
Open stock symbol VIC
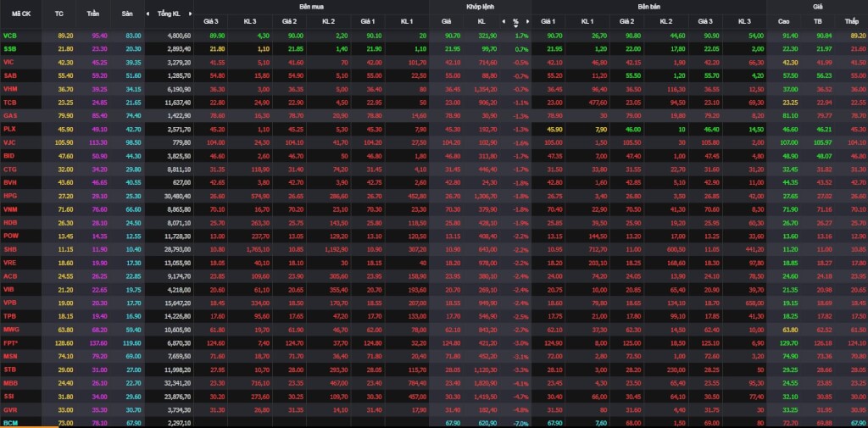[x=8, y=62]
